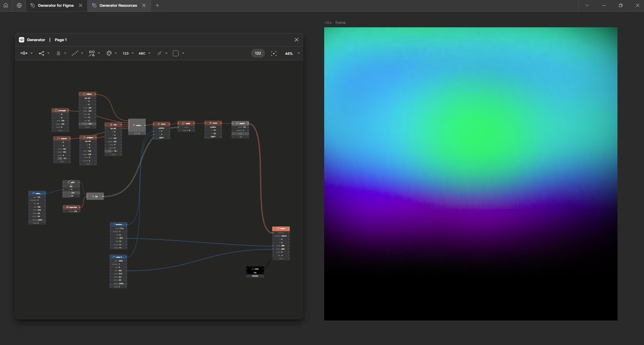Open the shapes category icon menu

click(92, 54)
